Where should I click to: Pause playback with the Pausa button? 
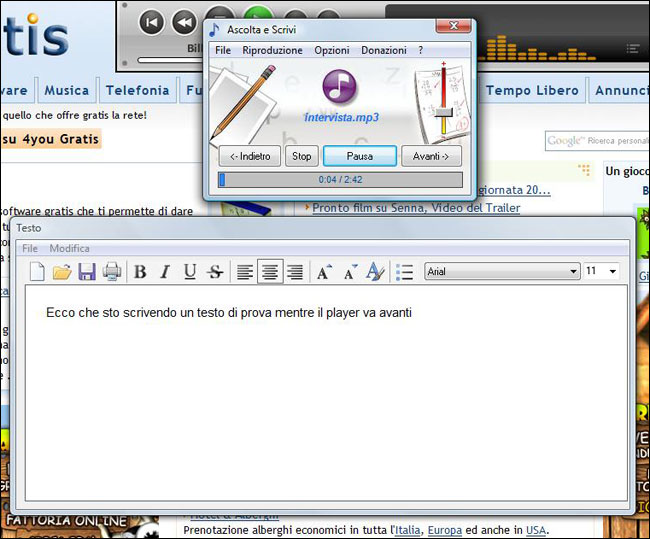360,156
